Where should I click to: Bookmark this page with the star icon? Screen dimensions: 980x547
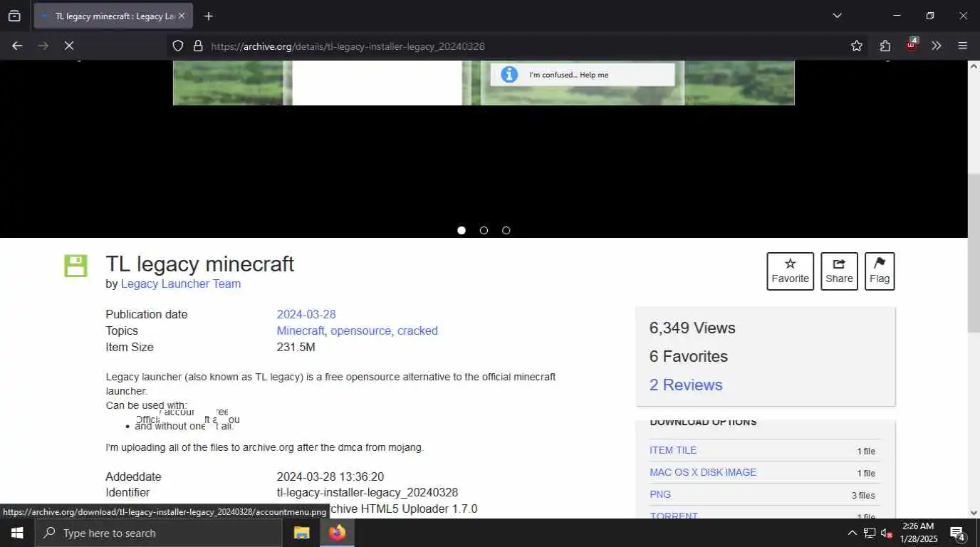coord(856,46)
